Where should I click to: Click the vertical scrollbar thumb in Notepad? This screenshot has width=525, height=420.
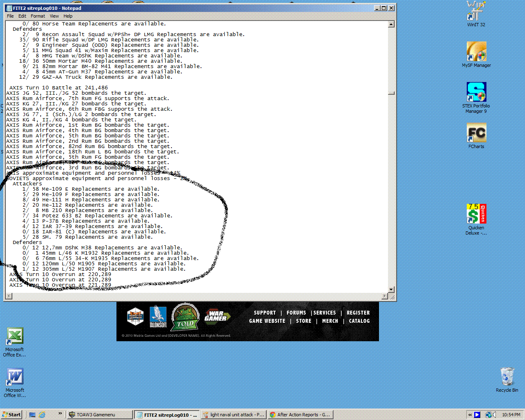coord(391,93)
